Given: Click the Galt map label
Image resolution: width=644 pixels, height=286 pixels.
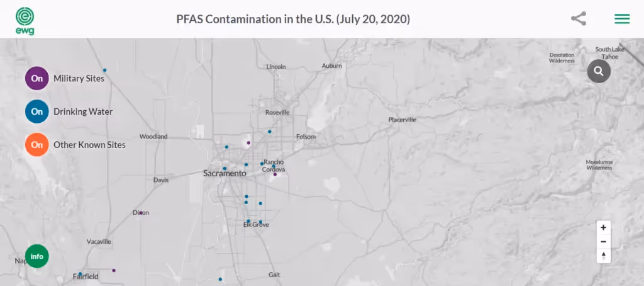Looking at the screenshot, I should point(274,275).
